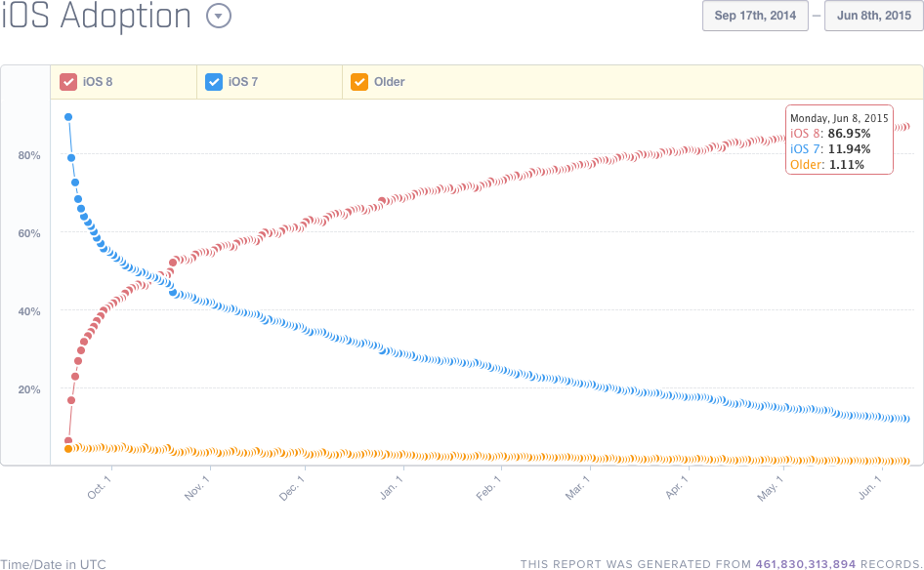
Task: Click the newest red iOS 8 data point
Action: coord(909,126)
